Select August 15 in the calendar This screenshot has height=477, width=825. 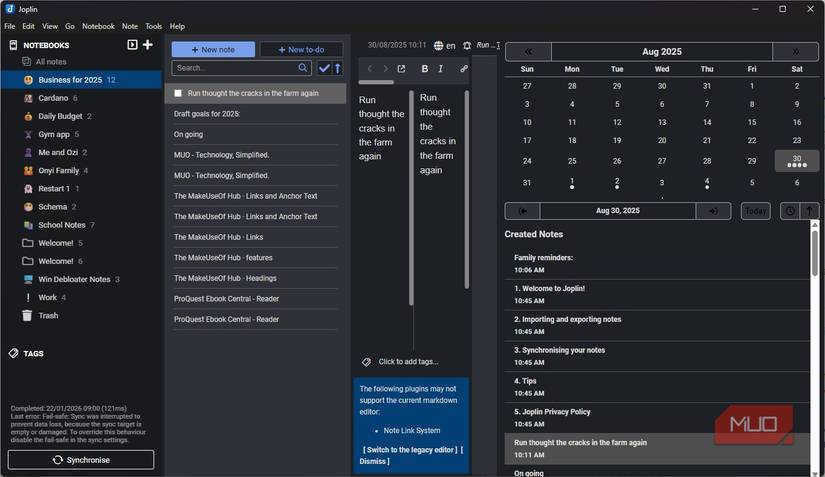pos(752,122)
